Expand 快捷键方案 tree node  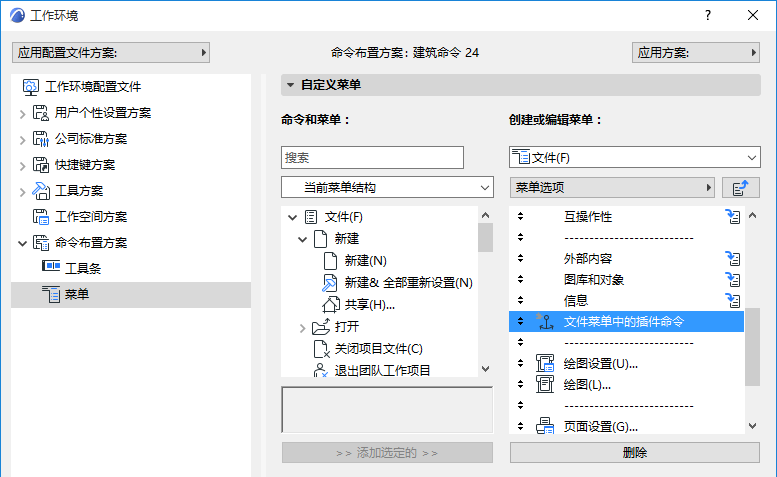pyautogui.click(x=22, y=166)
